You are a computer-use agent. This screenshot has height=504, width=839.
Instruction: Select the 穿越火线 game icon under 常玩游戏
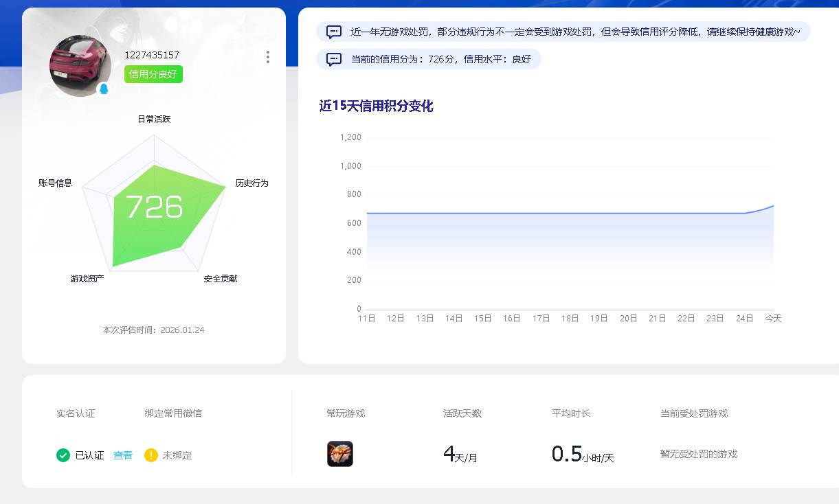pos(340,454)
